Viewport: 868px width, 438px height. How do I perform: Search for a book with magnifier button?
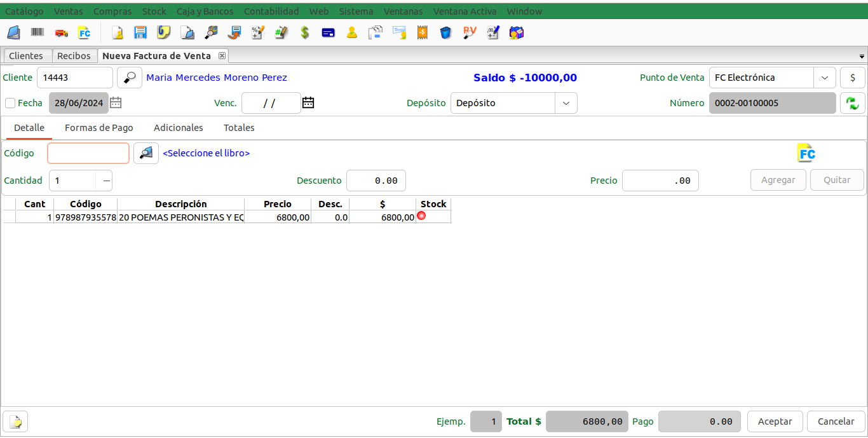pyautogui.click(x=146, y=153)
